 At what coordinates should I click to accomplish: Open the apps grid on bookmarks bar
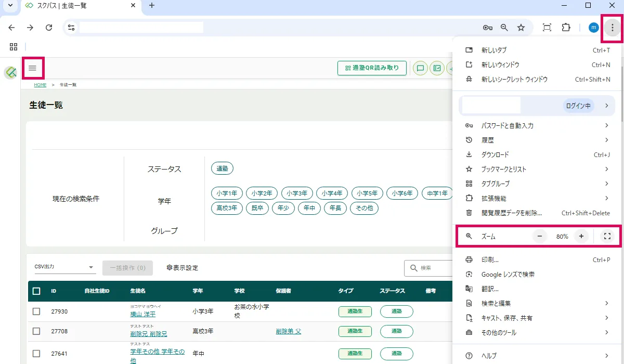tap(14, 47)
